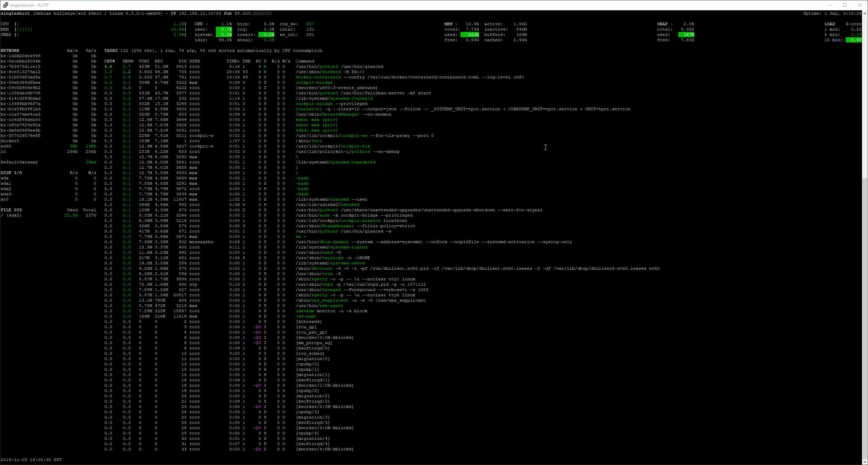Click the Uptime display in the header
The width and height of the screenshot is (868, 465).
(831, 14)
